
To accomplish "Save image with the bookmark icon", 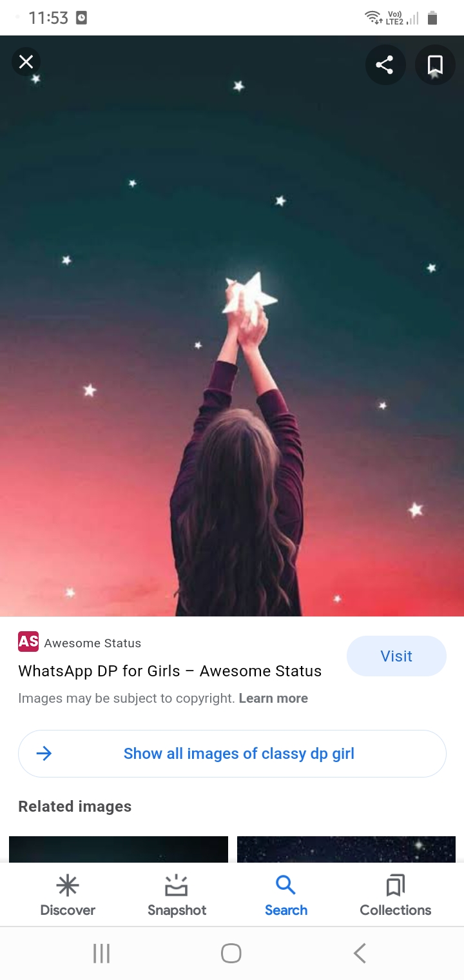I will 435,64.
